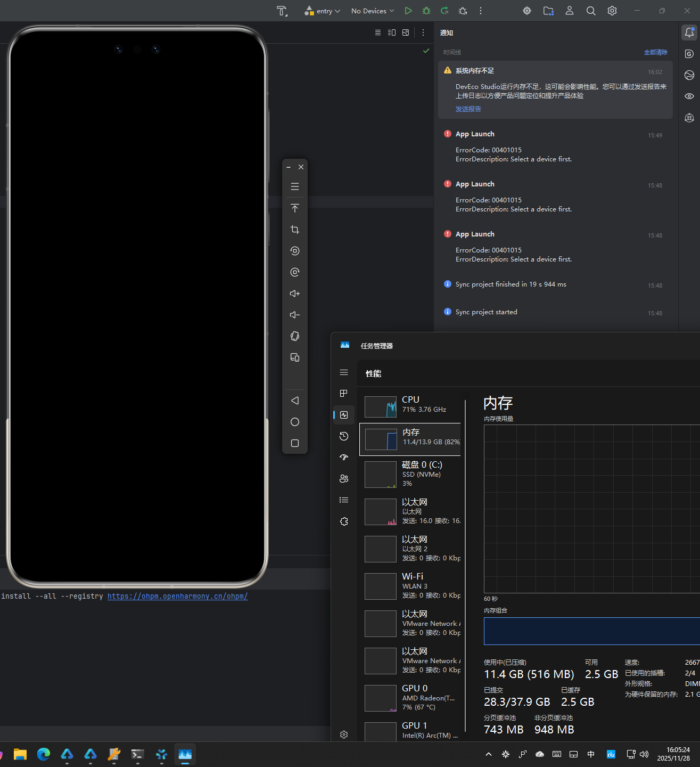Click the green Run entry button
Screen dimensions: 700x767
(408, 11)
